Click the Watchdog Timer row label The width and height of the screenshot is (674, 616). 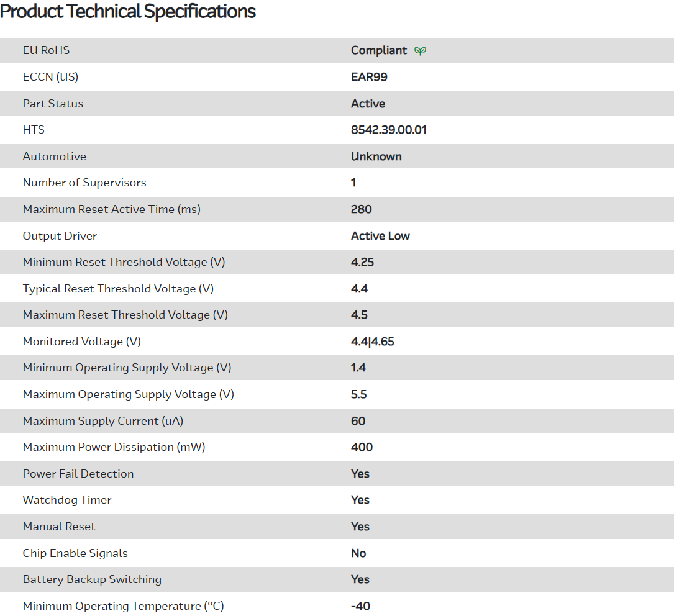click(x=67, y=500)
